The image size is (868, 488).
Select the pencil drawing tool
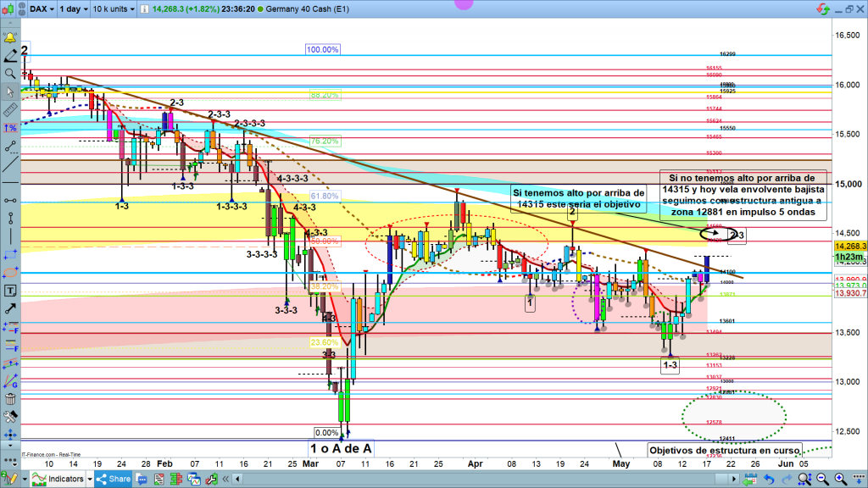(11, 56)
